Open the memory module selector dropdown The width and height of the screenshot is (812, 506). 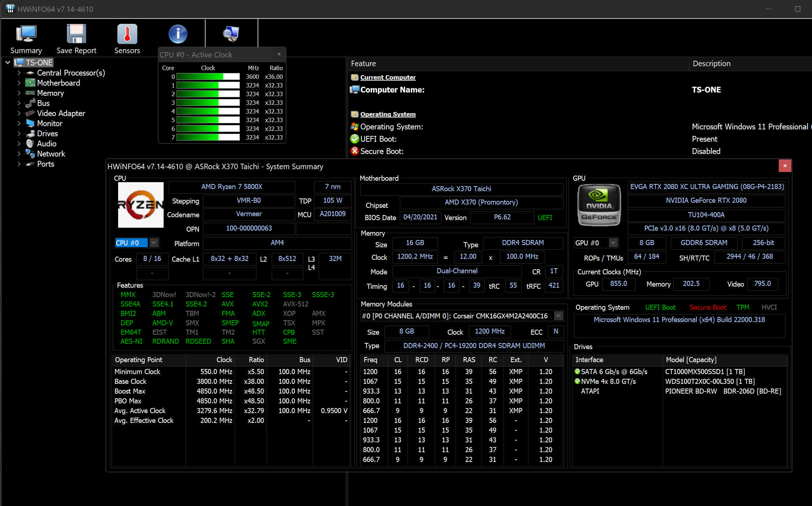tap(558, 316)
